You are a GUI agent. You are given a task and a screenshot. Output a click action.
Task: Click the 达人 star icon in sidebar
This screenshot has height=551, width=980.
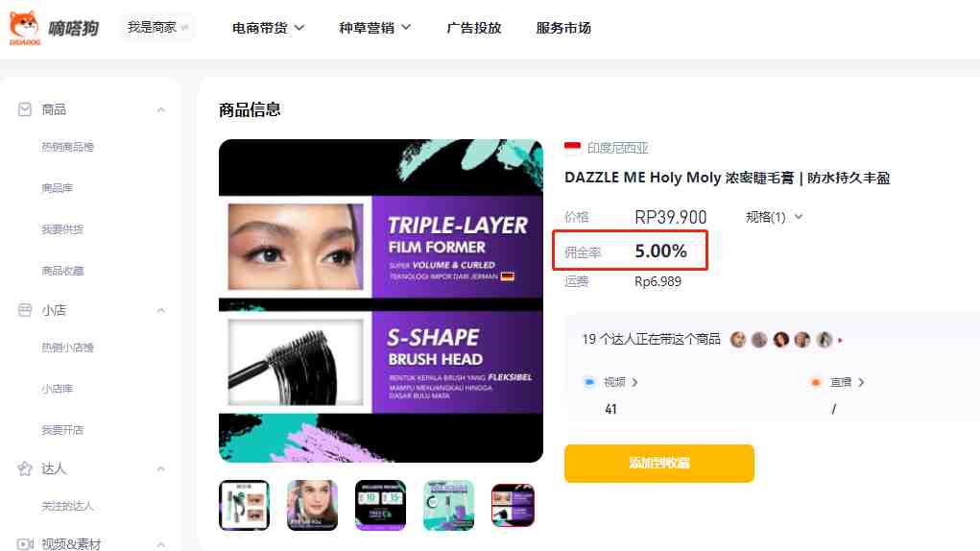coord(25,468)
